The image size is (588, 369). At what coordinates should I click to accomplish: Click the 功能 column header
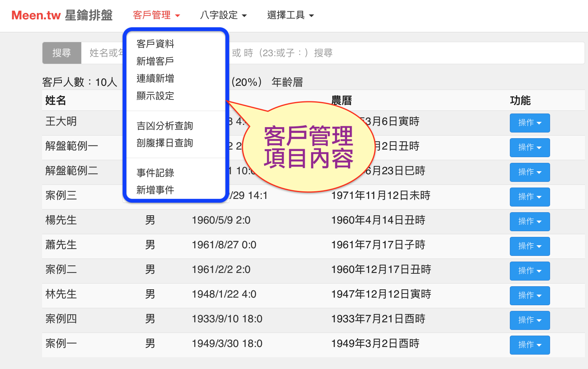coord(520,100)
